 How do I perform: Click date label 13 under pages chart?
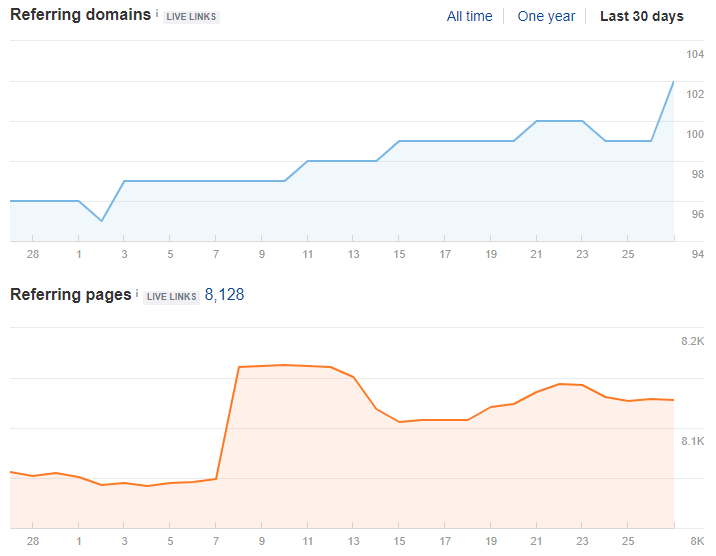[x=353, y=541]
